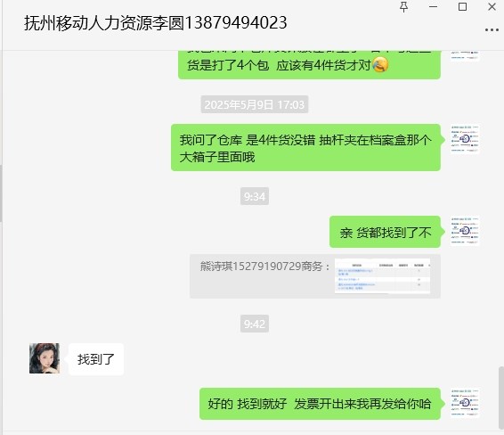Click the 9:42 time label

point(255,324)
